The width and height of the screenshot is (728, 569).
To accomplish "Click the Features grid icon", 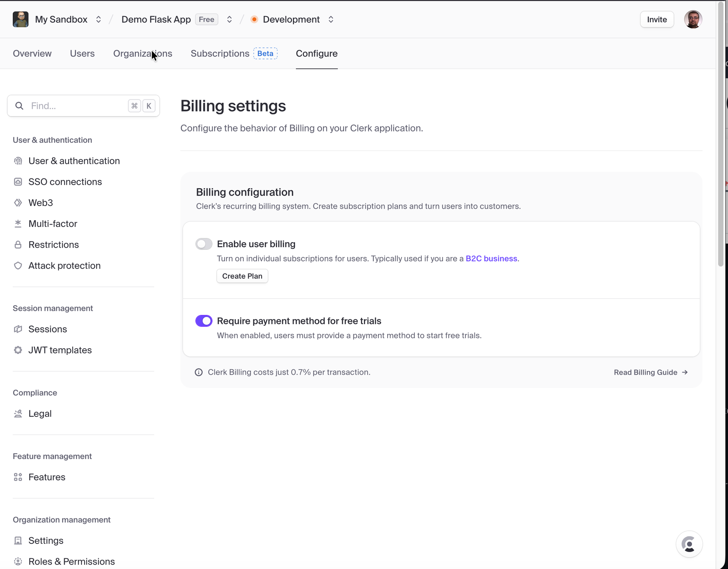I will (x=18, y=477).
